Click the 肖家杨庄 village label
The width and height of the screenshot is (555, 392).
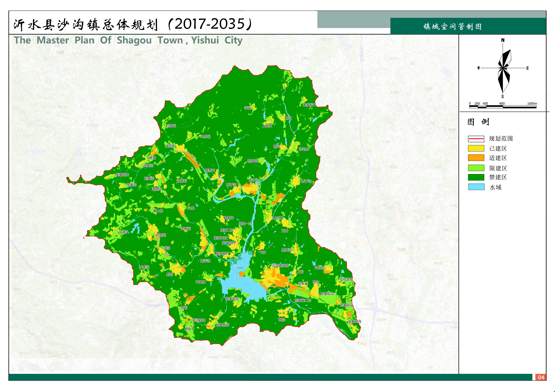point(222,325)
